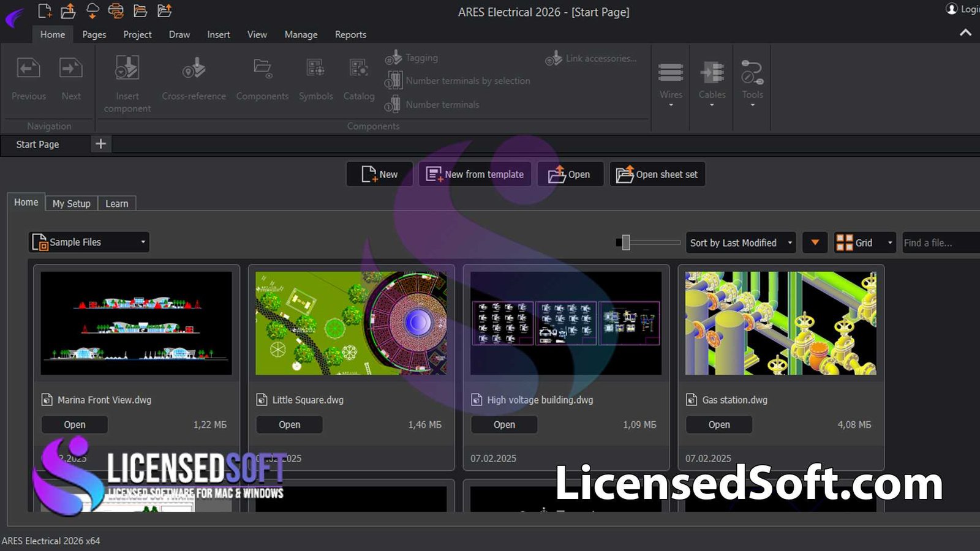Open High voltage building.dwg with Open button
The height and width of the screenshot is (551, 980).
click(504, 424)
